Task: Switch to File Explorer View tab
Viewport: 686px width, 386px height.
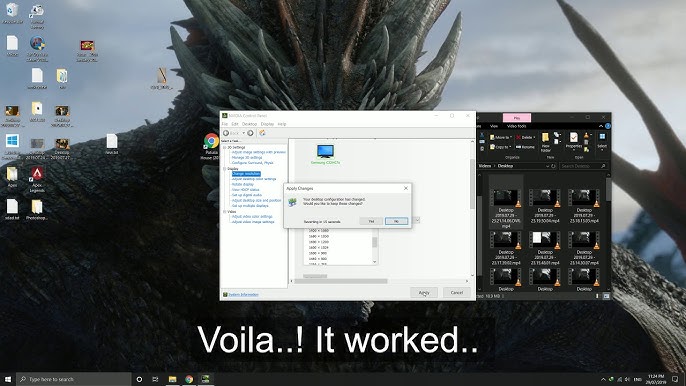Action: (x=494, y=126)
